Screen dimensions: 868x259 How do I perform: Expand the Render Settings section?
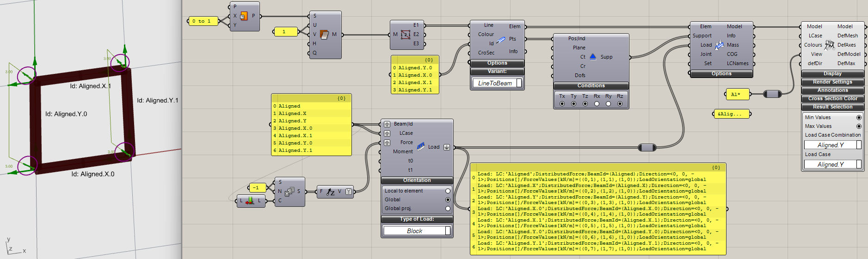pos(832,82)
